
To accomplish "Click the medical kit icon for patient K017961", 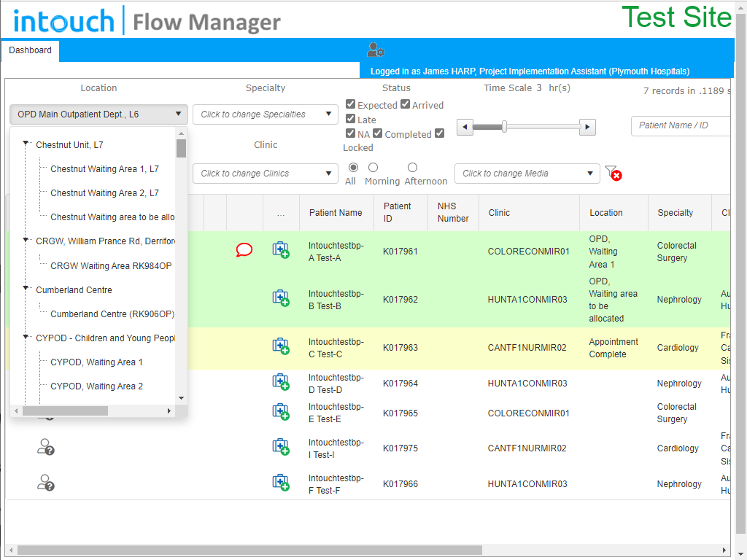I will [281, 250].
